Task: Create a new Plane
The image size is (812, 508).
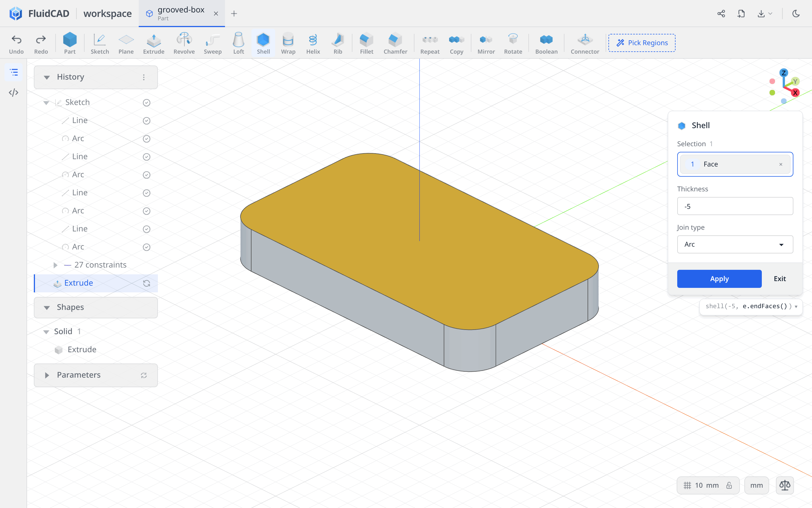Action: pos(126,43)
